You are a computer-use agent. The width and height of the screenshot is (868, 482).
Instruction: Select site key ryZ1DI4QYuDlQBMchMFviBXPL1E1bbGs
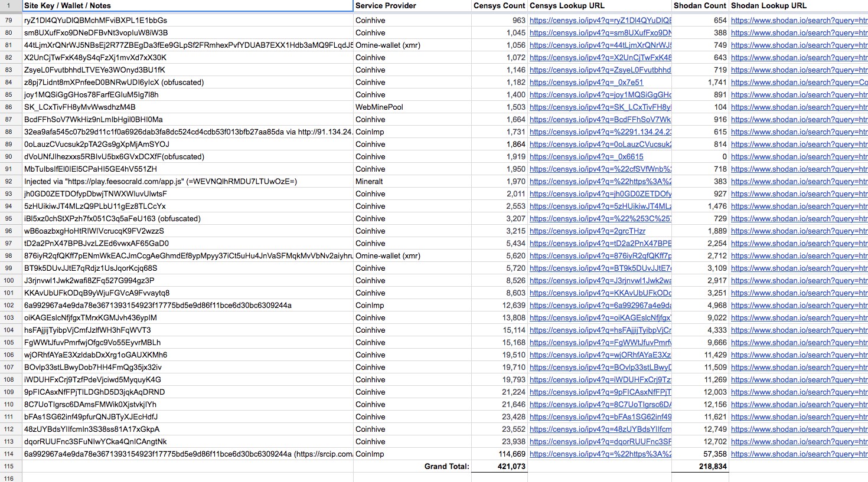pos(188,20)
